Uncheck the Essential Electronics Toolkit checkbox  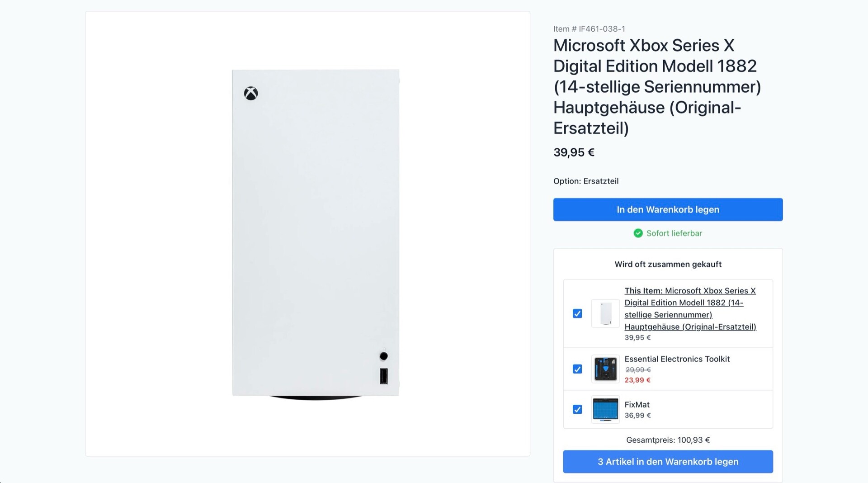click(577, 369)
